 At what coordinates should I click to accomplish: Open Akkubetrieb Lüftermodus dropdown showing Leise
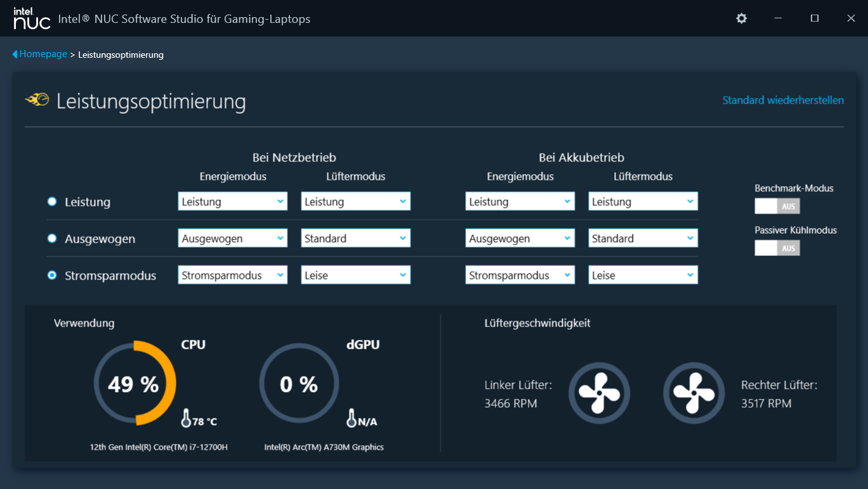tap(643, 276)
